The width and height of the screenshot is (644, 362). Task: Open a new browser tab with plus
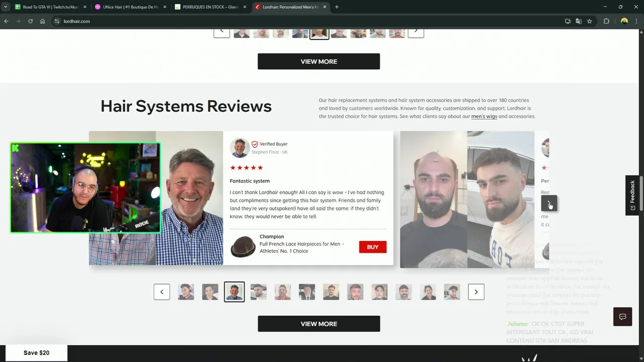pyautogui.click(x=337, y=7)
